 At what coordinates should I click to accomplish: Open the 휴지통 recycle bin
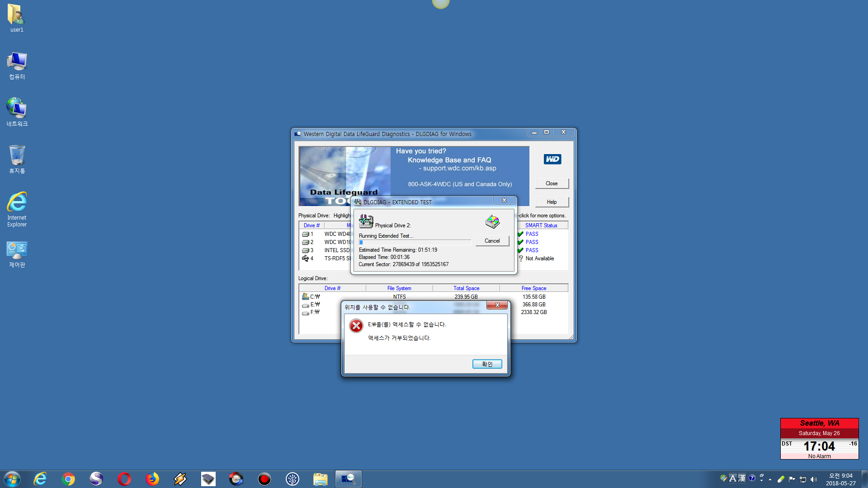(17, 160)
